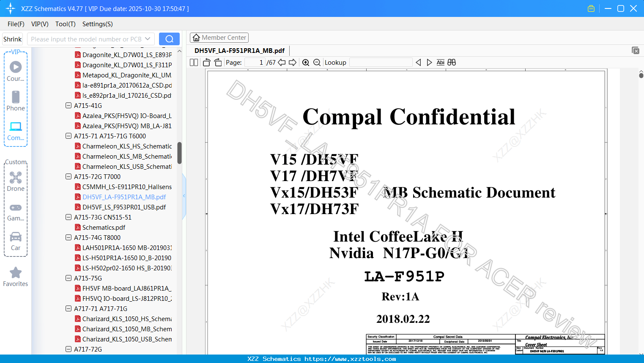Click the yellow briefcase icon in title bar

[x=591, y=8]
